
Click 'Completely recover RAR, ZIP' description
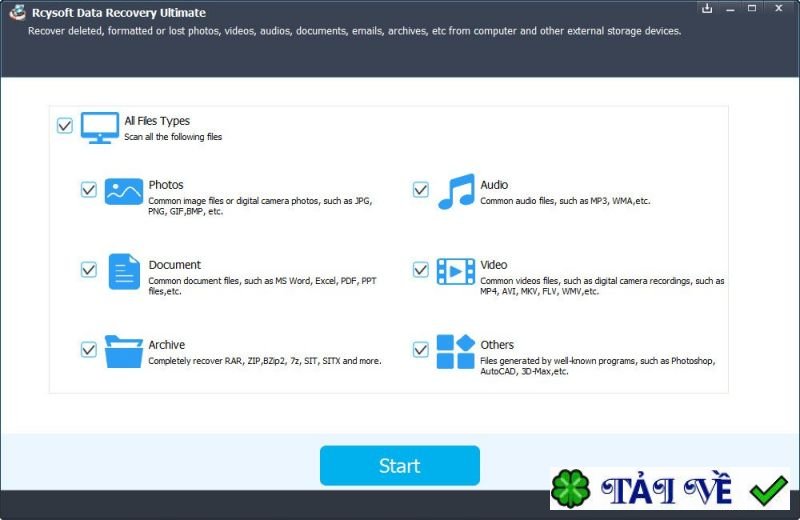(x=265, y=361)
